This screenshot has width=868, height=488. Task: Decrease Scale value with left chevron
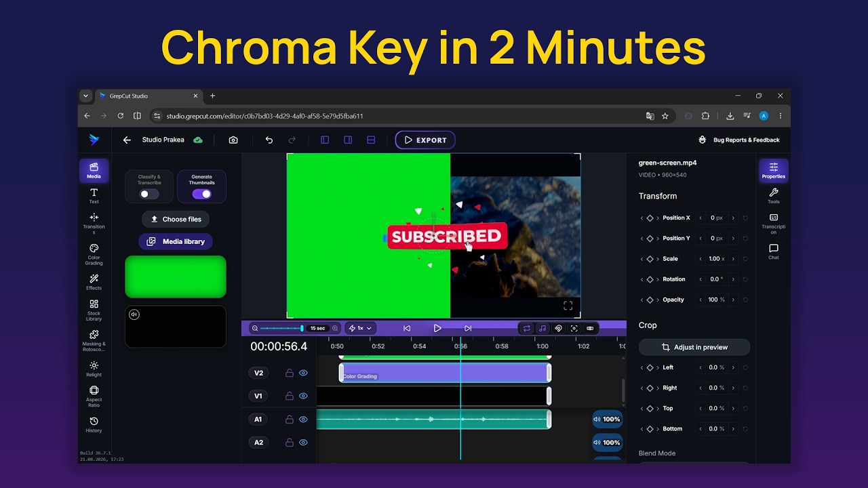click(701, 259)
